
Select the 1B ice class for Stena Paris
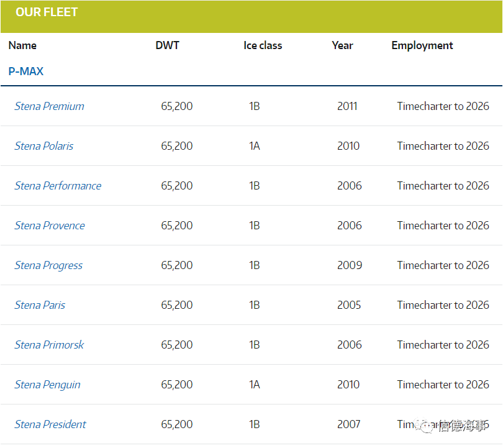coord(255,305)
